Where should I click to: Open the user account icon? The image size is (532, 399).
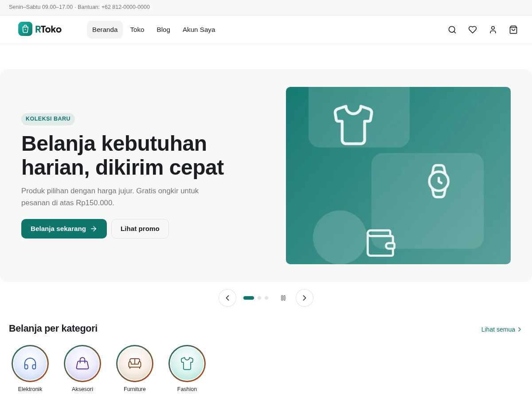[x=493, y=30]
